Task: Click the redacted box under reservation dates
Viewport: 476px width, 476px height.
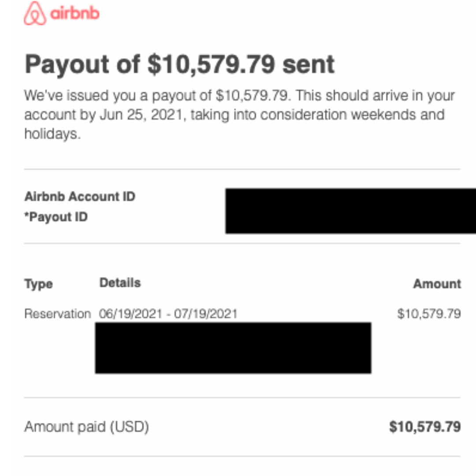Action: (233, 348)
